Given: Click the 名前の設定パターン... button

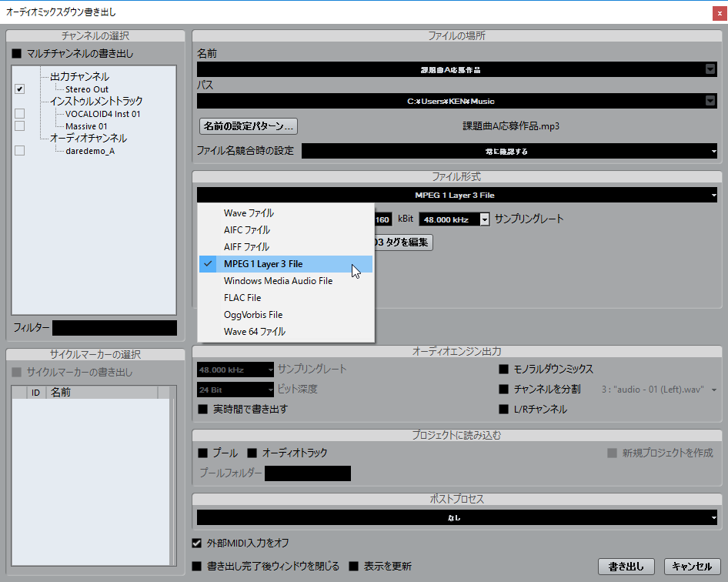Looking at the screenshot, I should pos(249,126).
